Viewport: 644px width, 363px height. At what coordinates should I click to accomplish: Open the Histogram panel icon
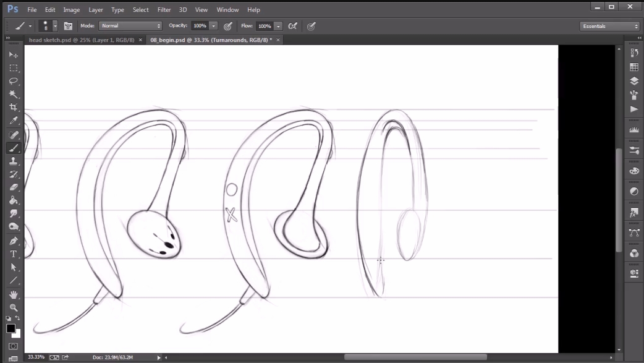point(633,130)
